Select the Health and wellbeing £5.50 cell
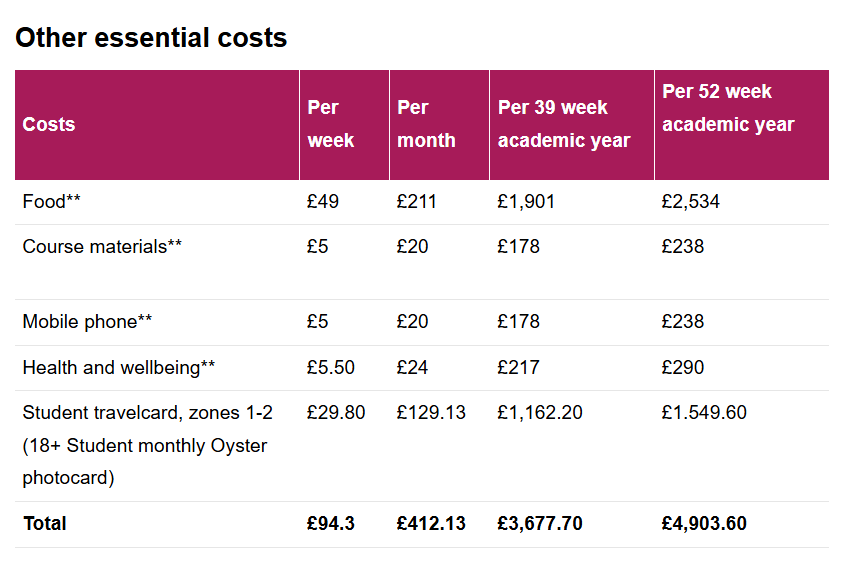 coord(331,368)
